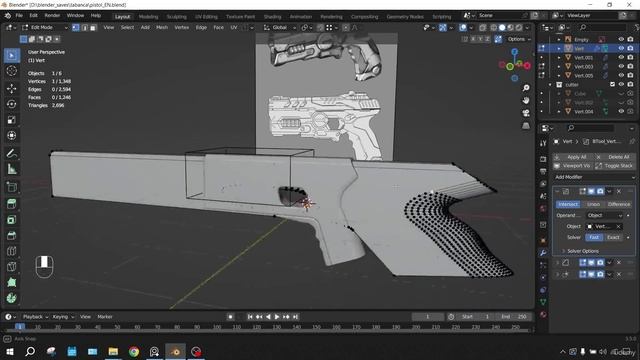Toggle the cutter collection exclude checkbox
This screenshot has width=640, height=360.
coord(612,84)
